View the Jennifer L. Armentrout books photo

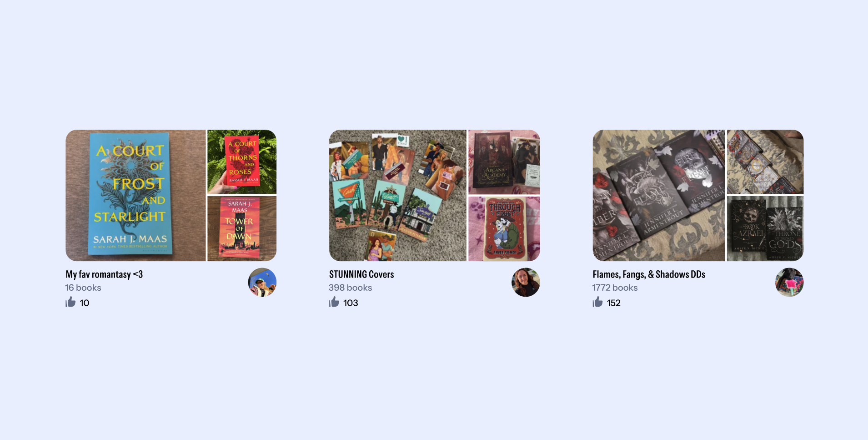[x=659, y=195]
